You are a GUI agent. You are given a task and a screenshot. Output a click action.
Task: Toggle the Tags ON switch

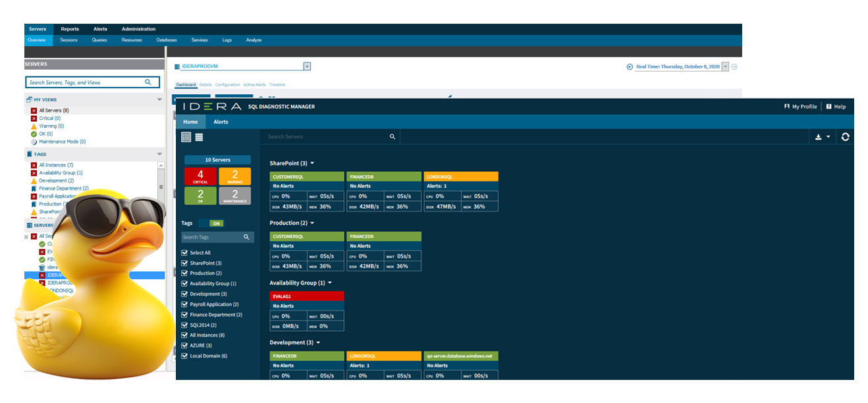(211, 223)
